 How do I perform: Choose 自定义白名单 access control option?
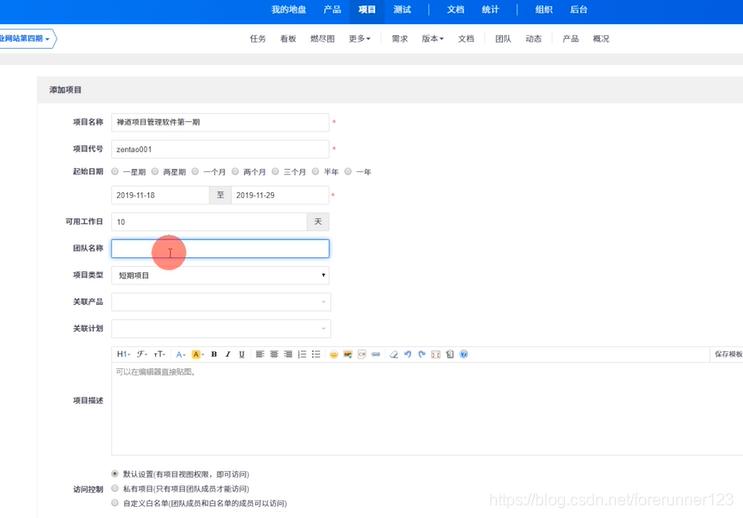[x=115, y=503]
